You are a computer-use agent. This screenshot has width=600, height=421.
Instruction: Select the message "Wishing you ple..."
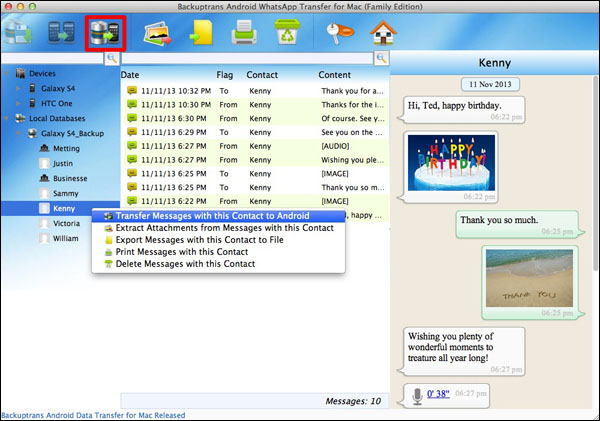coord(255,160)
